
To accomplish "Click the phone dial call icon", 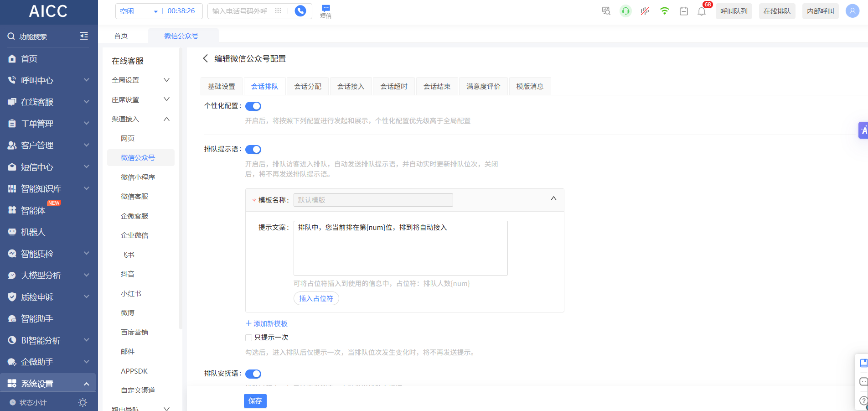I will tap(300, 11).
